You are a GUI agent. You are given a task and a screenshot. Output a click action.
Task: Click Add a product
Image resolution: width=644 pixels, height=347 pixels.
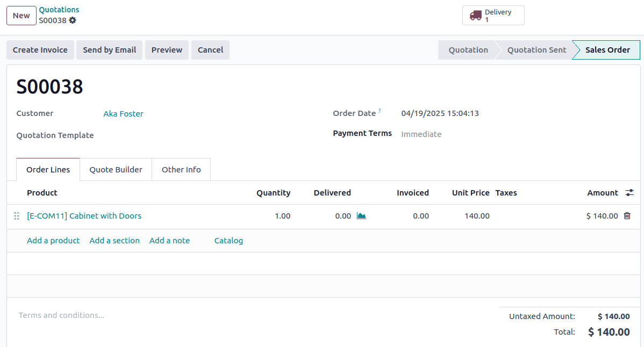coord(53,241)
